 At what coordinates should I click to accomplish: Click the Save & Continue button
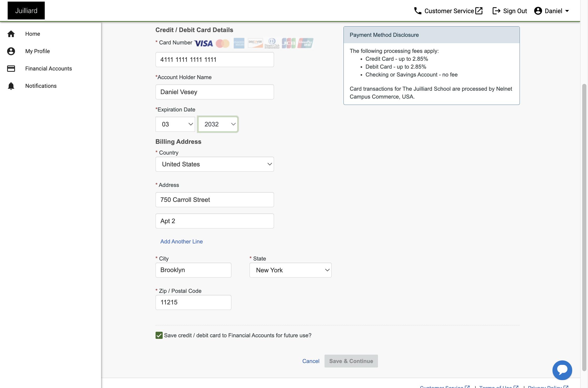[x=351, y=361]
